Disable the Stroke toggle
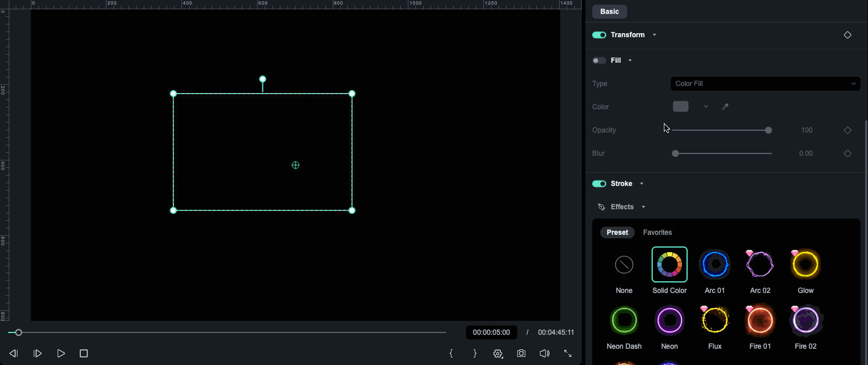This screenshot has height=365, width=868. coord(599,184)
